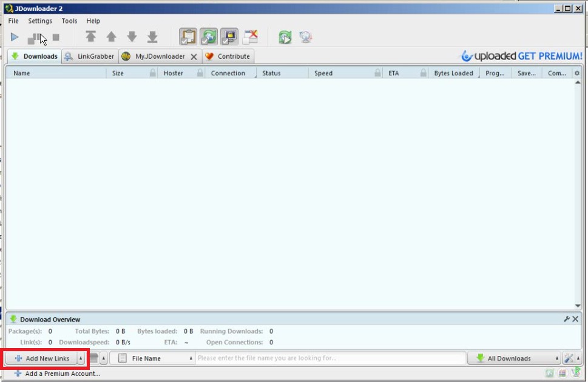Click the bottom bar tools settings icon
Screen dimensions: 588x382
point(569,358)
